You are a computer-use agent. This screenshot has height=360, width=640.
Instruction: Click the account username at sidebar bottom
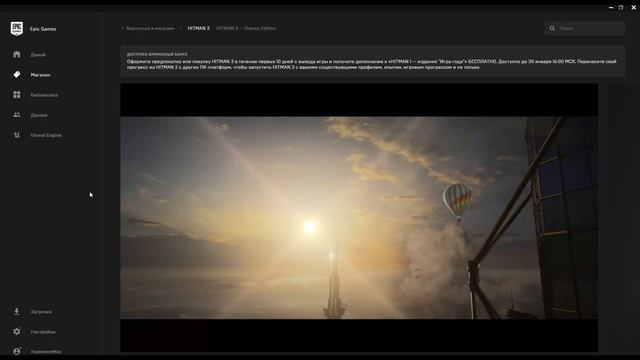[46, 351]
